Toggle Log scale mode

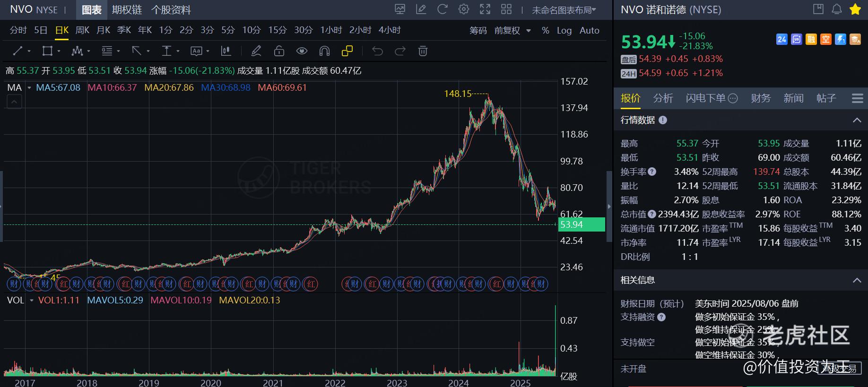(564, 30)
